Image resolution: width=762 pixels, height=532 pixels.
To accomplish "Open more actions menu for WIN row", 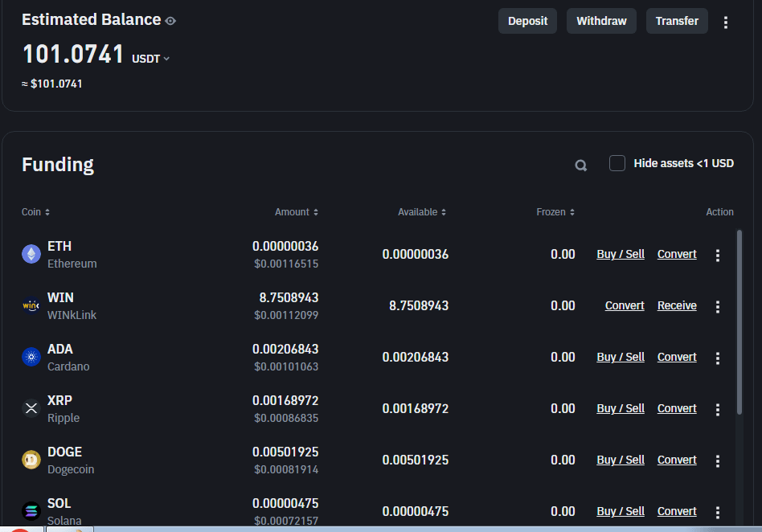I will (718, 307).
